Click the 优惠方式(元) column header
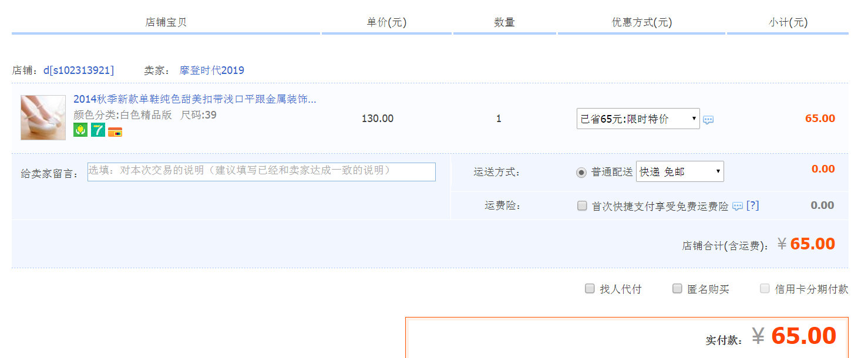The height and width of the screenshot is (358, 868). tap(641, 23)
